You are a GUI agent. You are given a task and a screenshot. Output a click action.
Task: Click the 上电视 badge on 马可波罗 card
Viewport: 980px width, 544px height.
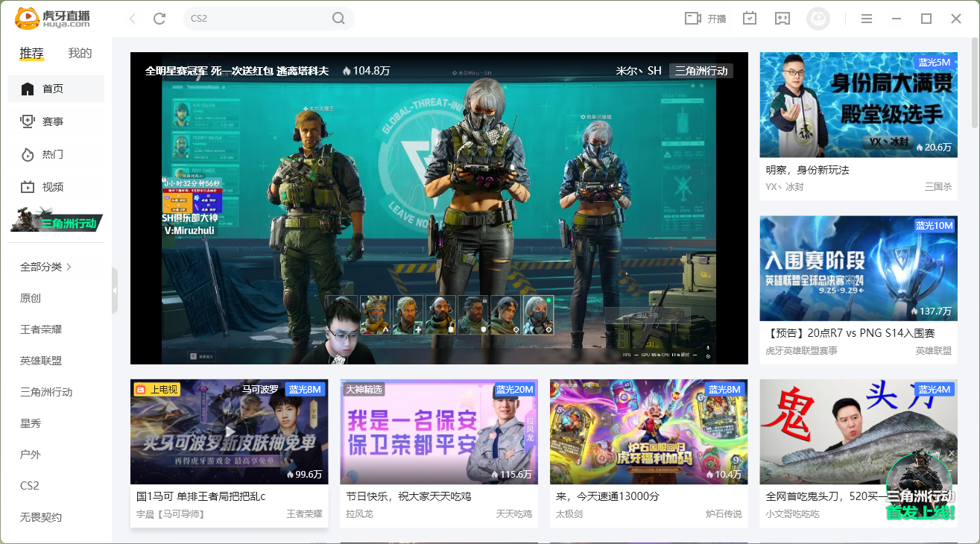click(157, 389)
